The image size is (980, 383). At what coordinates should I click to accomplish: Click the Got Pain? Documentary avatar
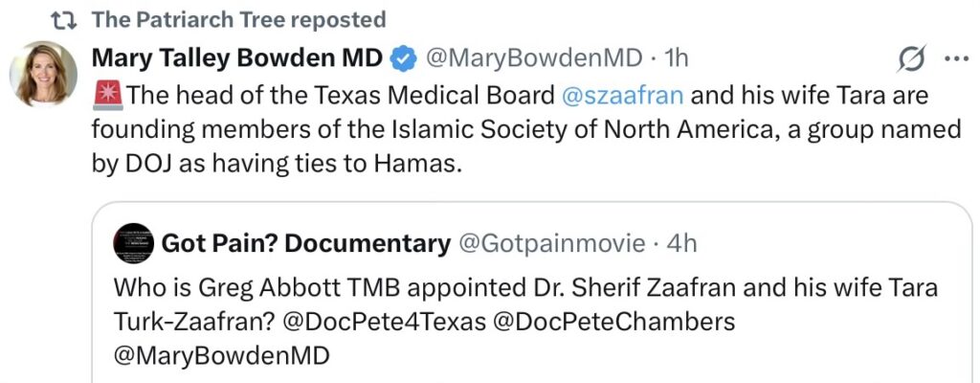133,244
